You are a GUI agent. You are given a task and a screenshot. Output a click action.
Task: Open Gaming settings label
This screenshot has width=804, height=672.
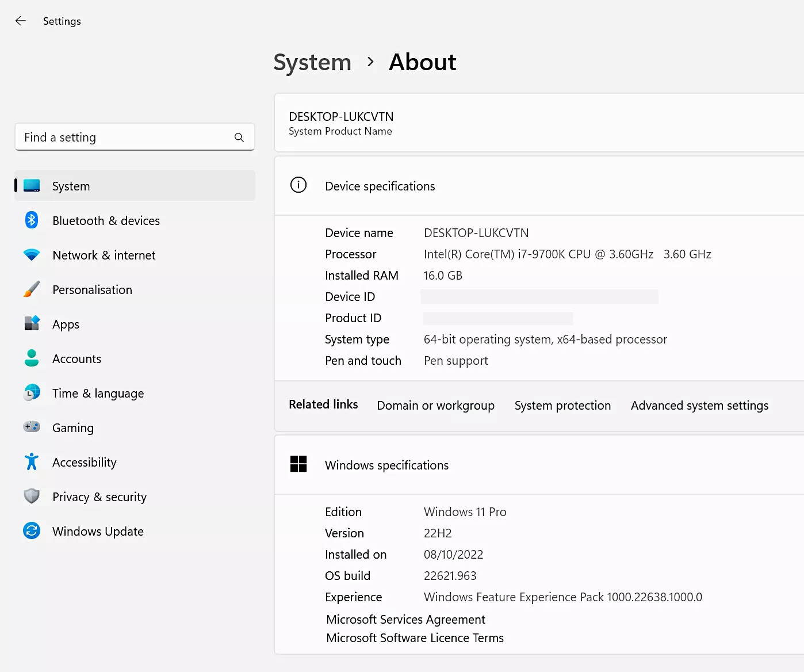tap(73, 428)
